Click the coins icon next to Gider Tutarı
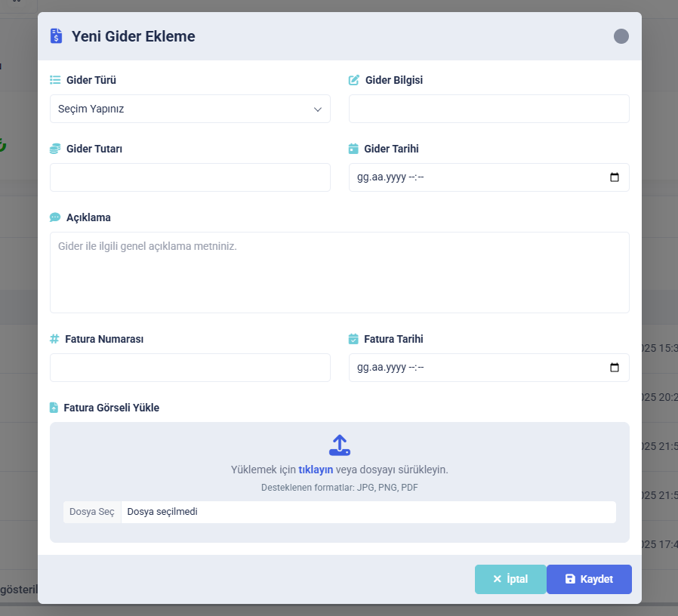Screen dimensions: 678x616 coord(55,149)
